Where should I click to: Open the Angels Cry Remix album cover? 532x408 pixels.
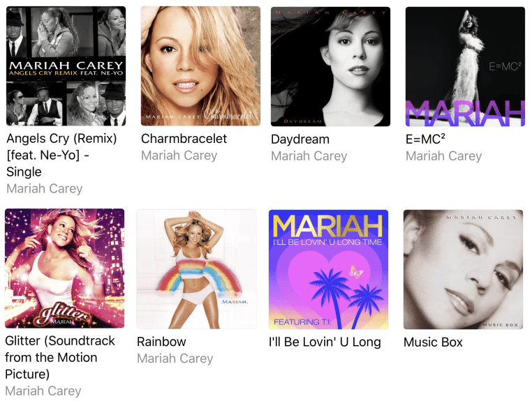click(66, 66)
